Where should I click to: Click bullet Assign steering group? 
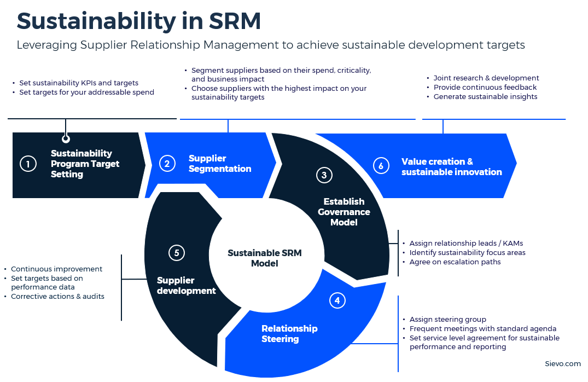[448, 319]
